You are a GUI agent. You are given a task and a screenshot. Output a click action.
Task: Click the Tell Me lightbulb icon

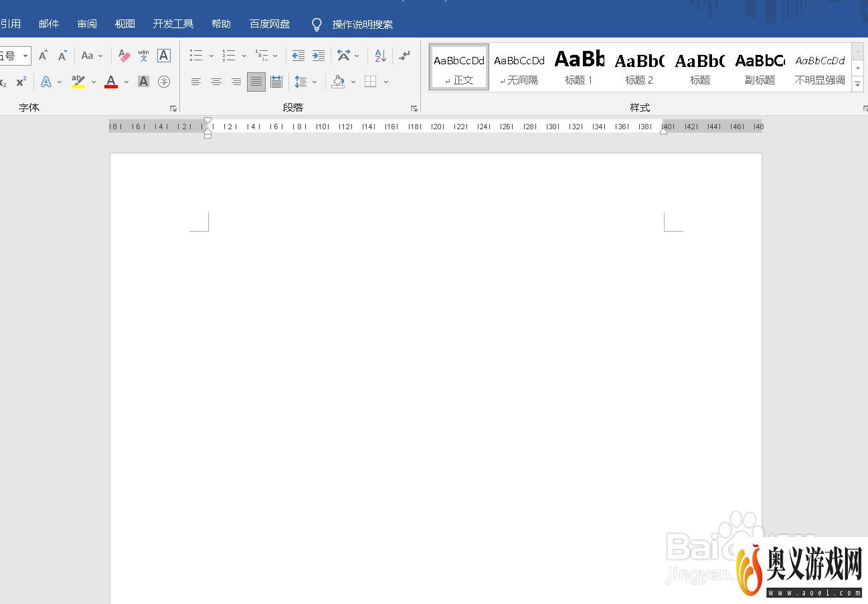click(317, 25)
